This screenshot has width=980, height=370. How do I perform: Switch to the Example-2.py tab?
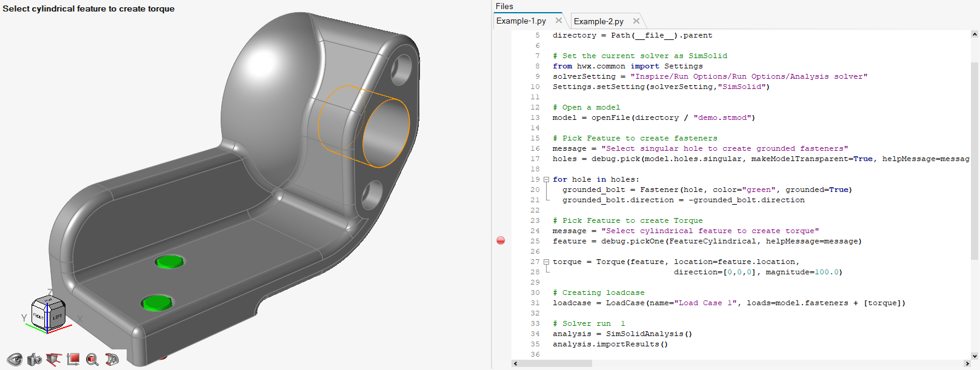(x=598, y=21)
